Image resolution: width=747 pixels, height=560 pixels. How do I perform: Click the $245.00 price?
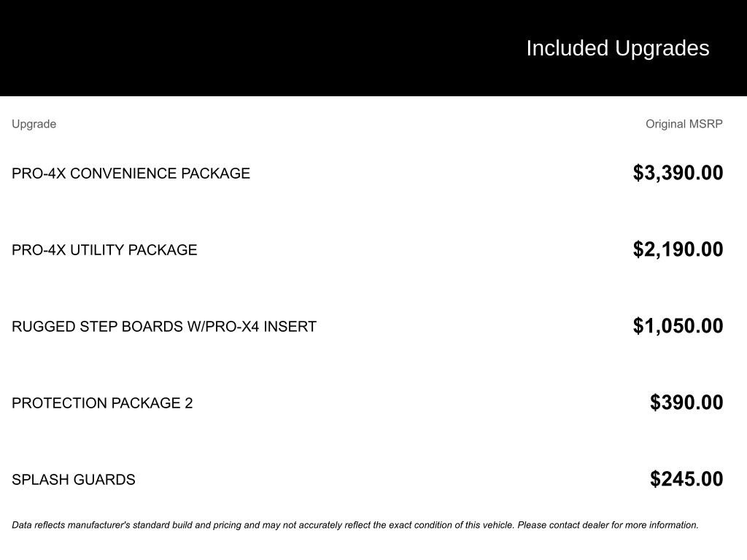pos(686,479)
